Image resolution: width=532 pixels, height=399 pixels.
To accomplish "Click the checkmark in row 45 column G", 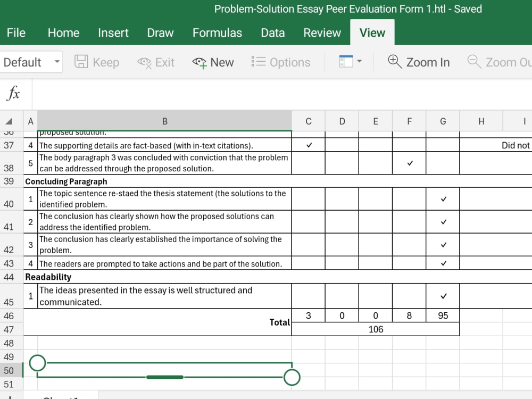I will tap(444, 296).
